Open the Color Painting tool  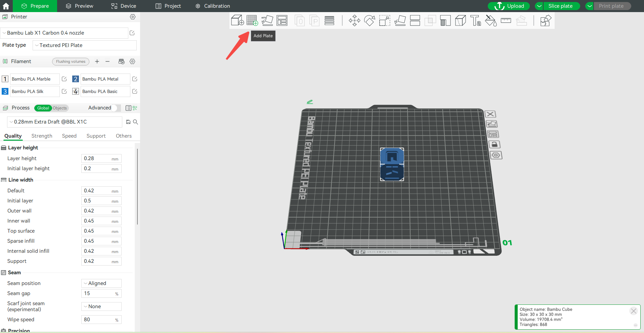coord(490,20)
